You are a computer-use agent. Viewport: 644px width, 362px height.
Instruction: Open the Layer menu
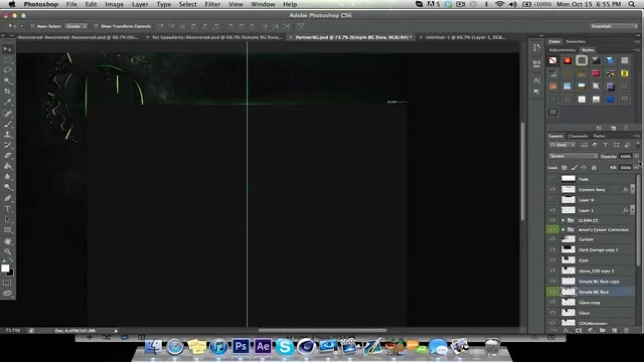[x=140, y=4]
